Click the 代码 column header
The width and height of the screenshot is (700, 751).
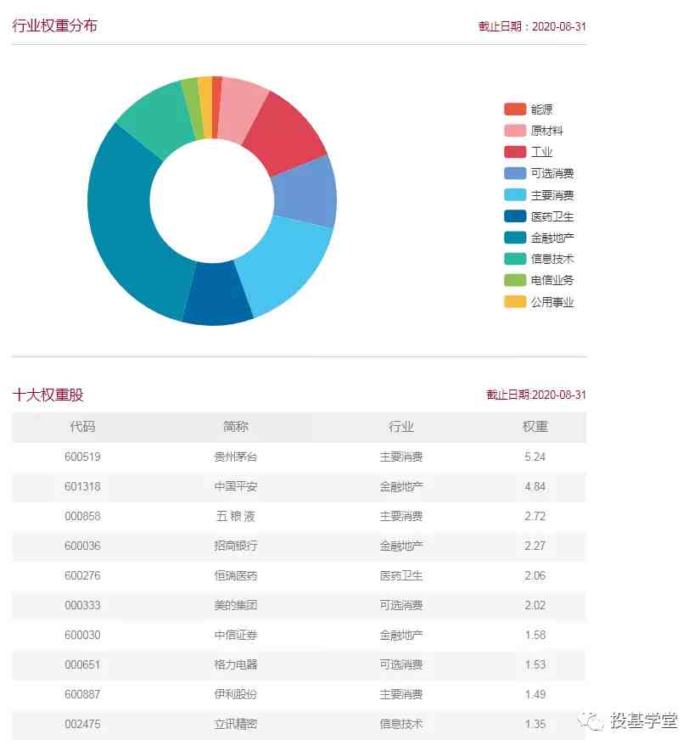[x=82, y=426]
